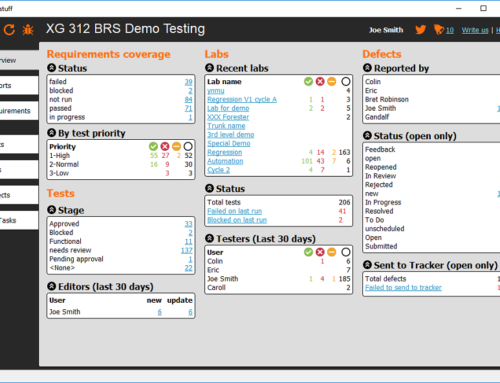Click the orange refresh icon in header
The height and width of the screenshot is (383, 500).
tap(9, 30)
